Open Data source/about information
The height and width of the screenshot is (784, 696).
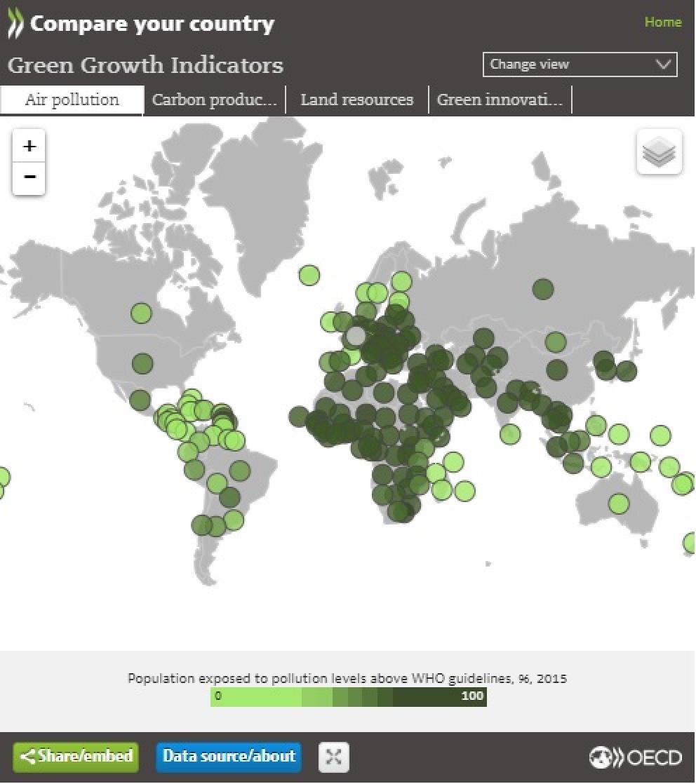[x=229, y=757]
